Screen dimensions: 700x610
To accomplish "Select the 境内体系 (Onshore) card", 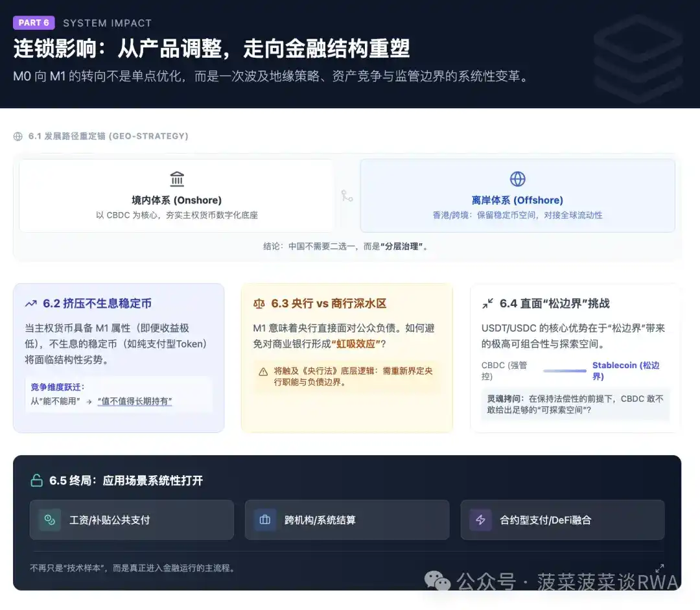I will 176,196.
